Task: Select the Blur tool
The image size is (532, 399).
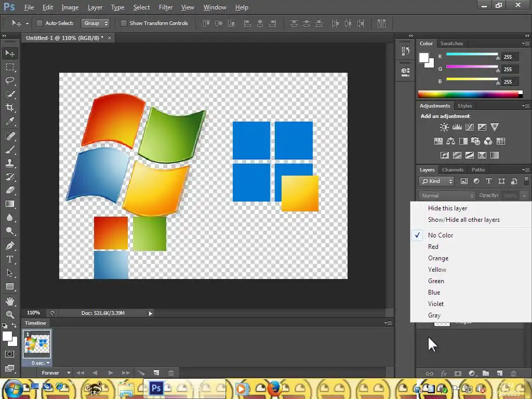Action: click(10, 218)
